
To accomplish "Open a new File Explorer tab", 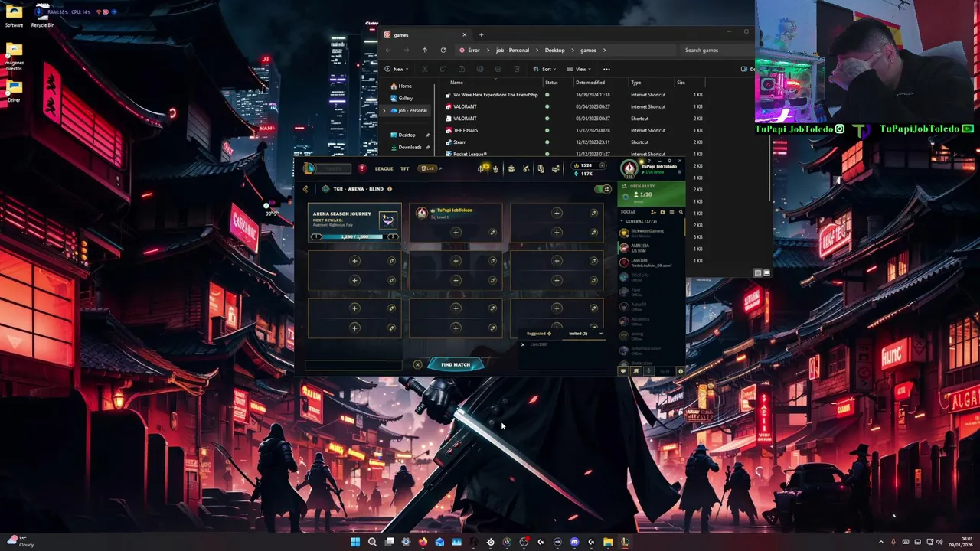I will [481, 34].
